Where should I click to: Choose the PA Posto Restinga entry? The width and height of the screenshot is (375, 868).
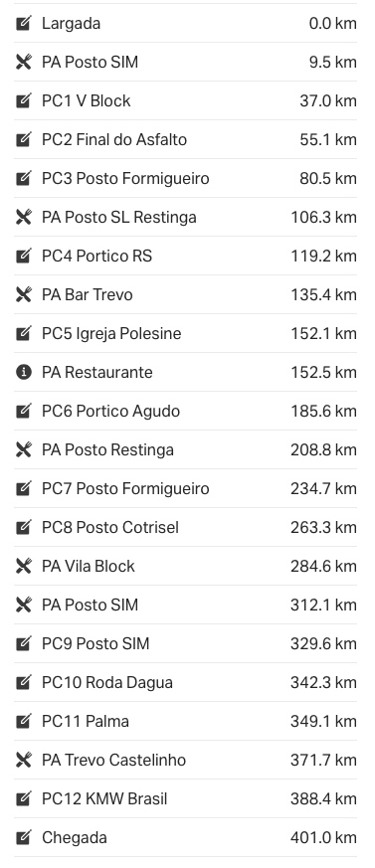click(x=186, y=449)
